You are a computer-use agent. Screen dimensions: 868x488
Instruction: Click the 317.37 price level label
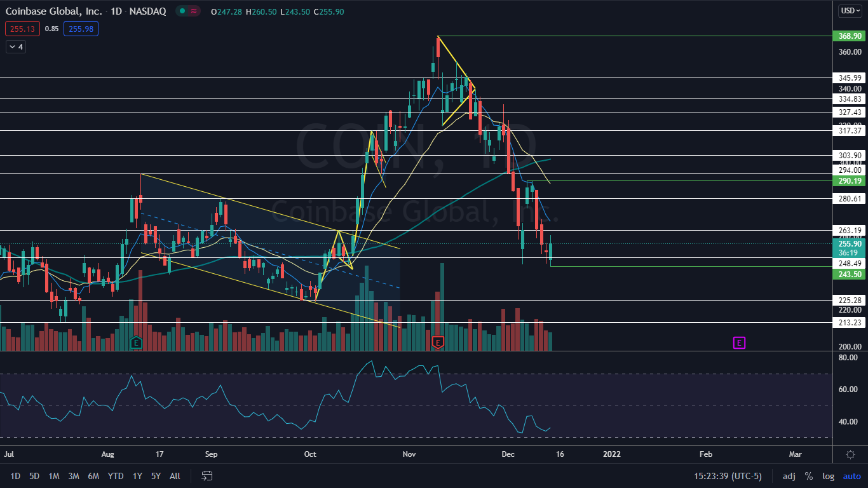pos(850,130)
